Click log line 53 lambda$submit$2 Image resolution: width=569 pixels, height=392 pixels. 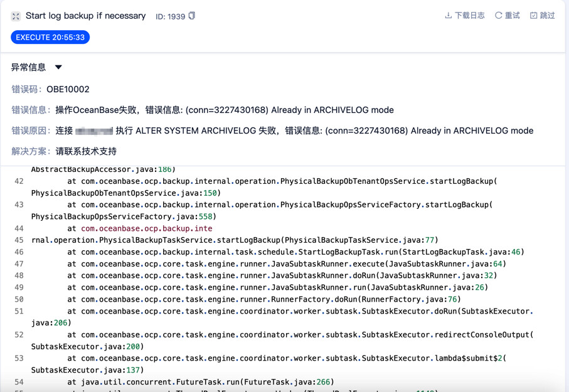coord(269,364)
